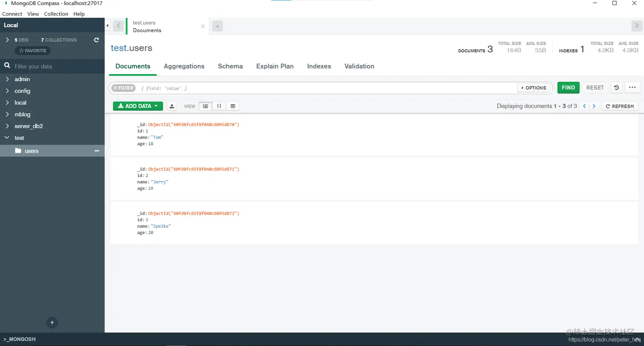The image size is (644, 346).
Task: Expand the admin database
Action: [7, 79]
